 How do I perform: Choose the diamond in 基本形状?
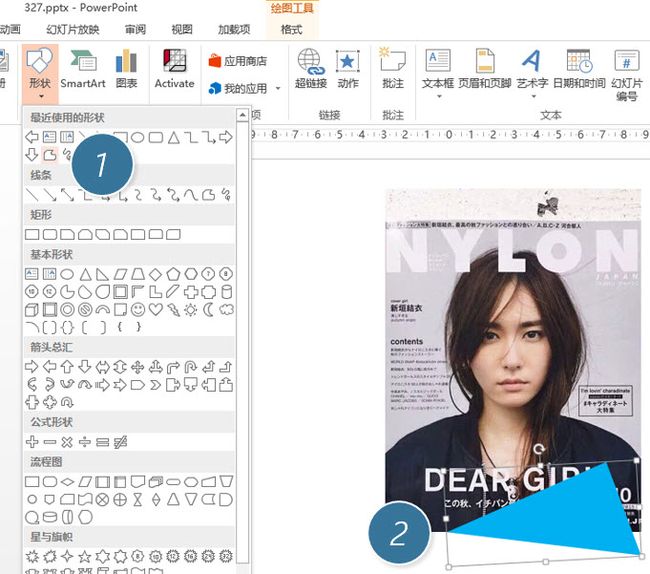(x=155, y=274)
